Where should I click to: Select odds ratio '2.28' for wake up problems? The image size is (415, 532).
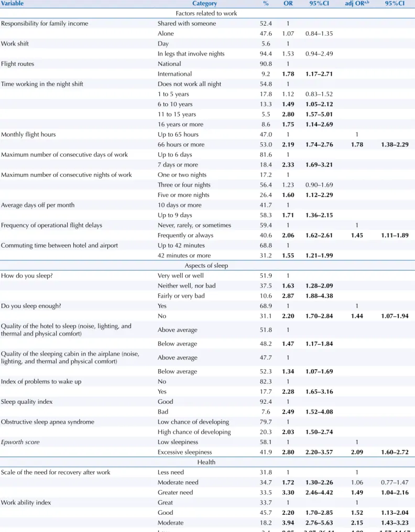pos(288,392)
